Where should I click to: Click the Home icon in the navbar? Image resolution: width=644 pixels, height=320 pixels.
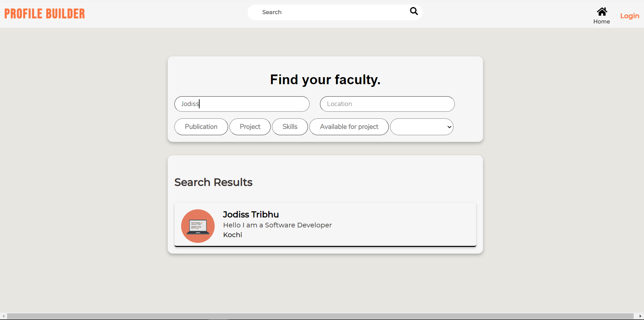tap(601, 12)
